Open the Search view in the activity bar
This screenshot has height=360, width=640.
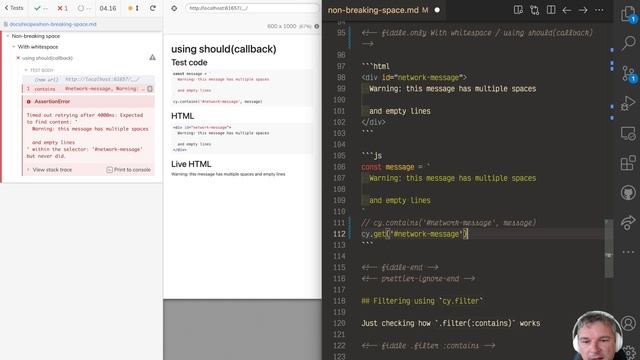[x=629, y=42]
